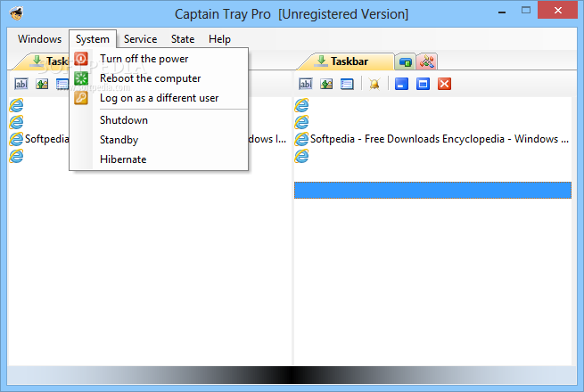Open the Windows menu

coord(39,39)
